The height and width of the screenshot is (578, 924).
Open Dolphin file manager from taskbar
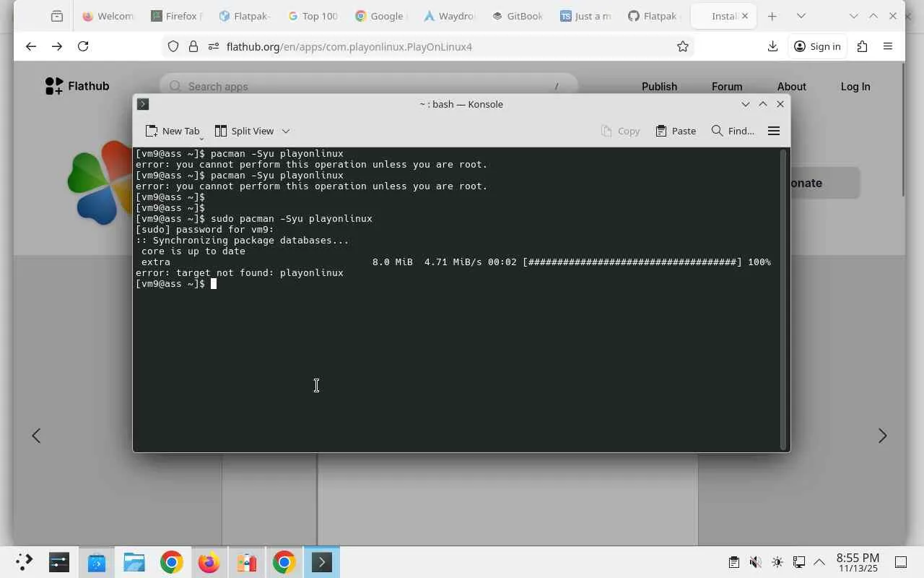[x=134, y=562]
